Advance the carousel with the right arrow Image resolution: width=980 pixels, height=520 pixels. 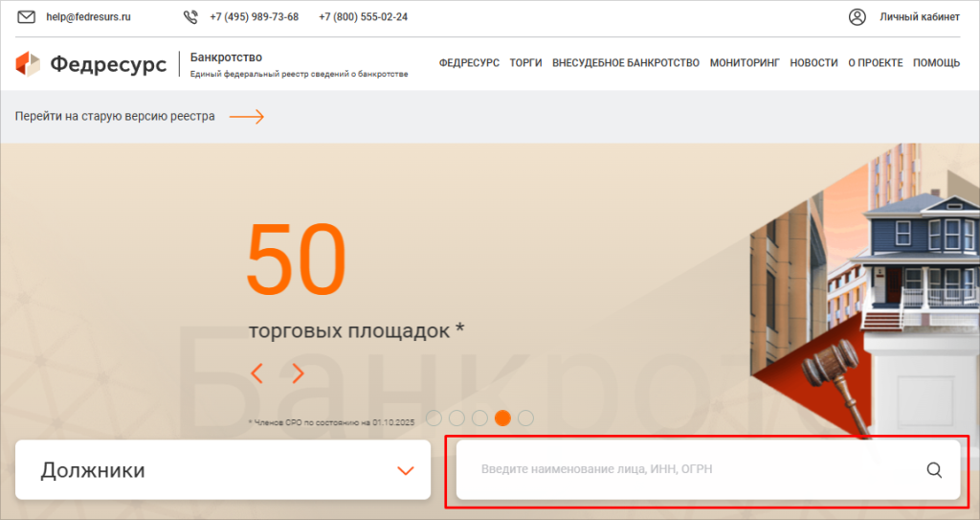click(x=299, y=373)
